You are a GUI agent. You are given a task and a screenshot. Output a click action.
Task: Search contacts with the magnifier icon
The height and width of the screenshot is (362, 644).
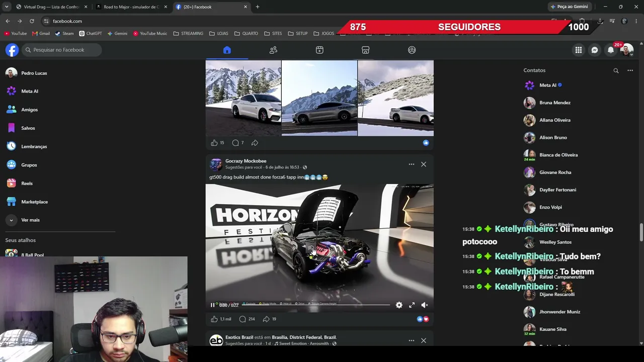(x=616, y=70)
